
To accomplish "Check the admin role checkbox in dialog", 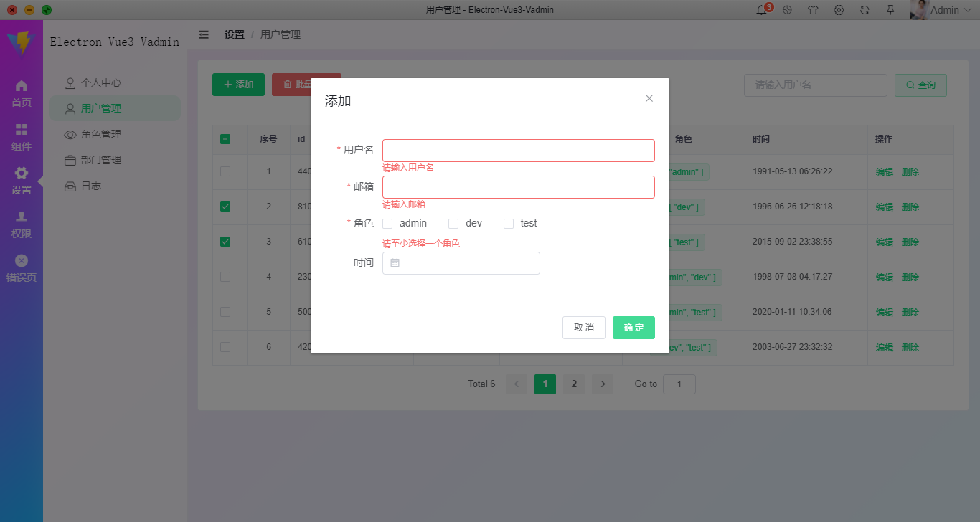I will (x=387, y=223).
